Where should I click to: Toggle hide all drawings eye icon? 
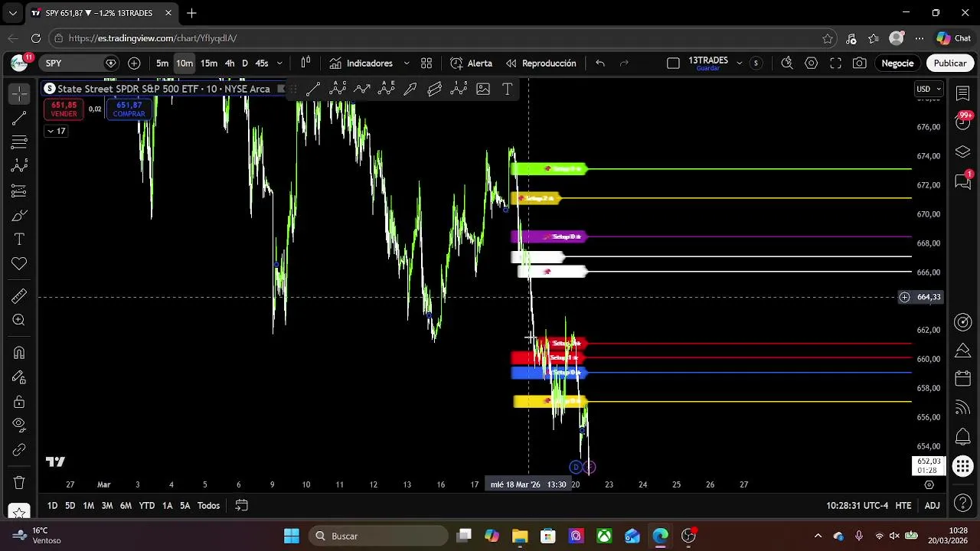(19, 425)
